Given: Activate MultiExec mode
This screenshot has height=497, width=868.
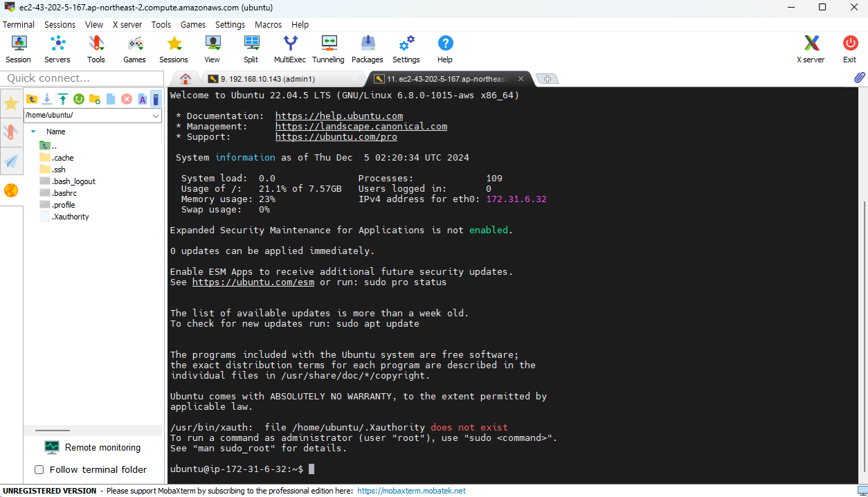Looking at the screenshot, I should pyautogui.click(x=290, y=49).
